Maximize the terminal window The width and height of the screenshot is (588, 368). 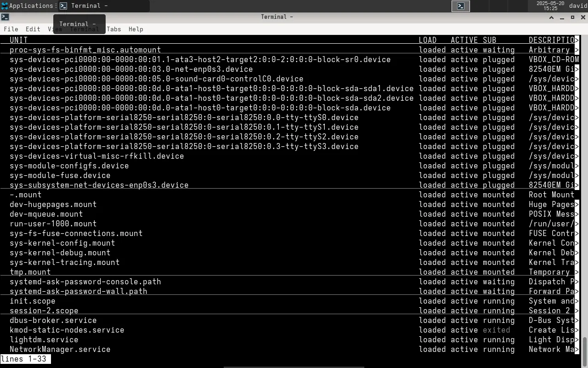point(572,17)
